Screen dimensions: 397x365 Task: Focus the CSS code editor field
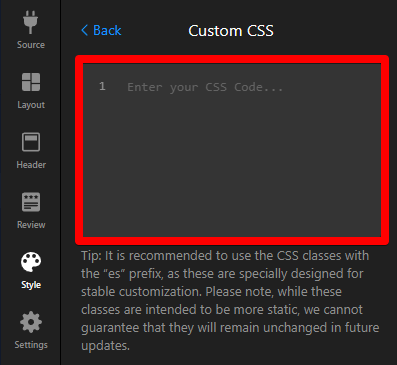pos(232,150)
